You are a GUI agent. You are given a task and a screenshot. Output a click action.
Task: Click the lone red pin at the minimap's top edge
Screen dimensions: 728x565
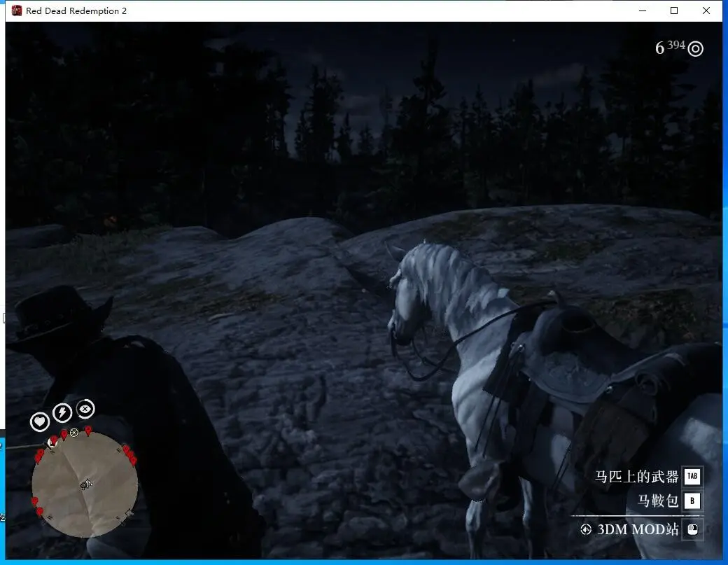(x=88, y=431)
